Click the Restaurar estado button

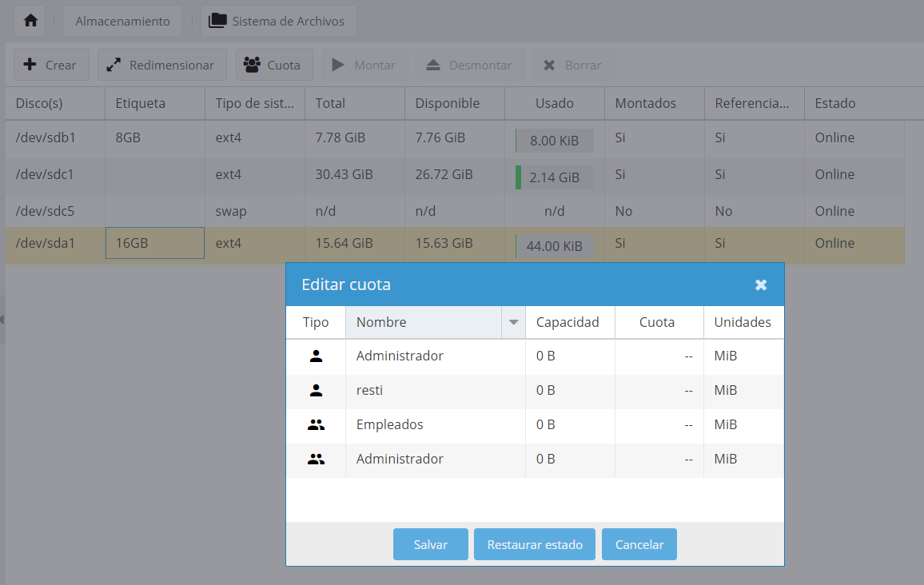535,544
